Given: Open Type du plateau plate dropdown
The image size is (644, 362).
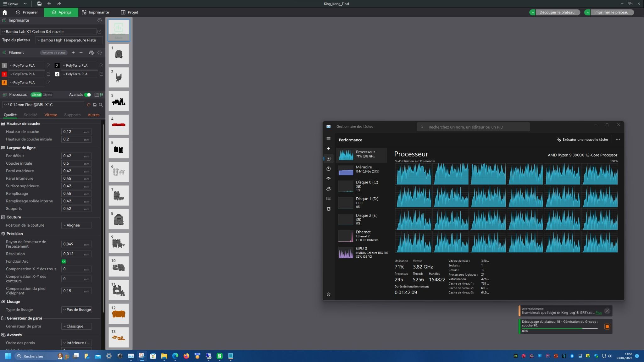Looking at the screenshot, I should click(69, 40).
